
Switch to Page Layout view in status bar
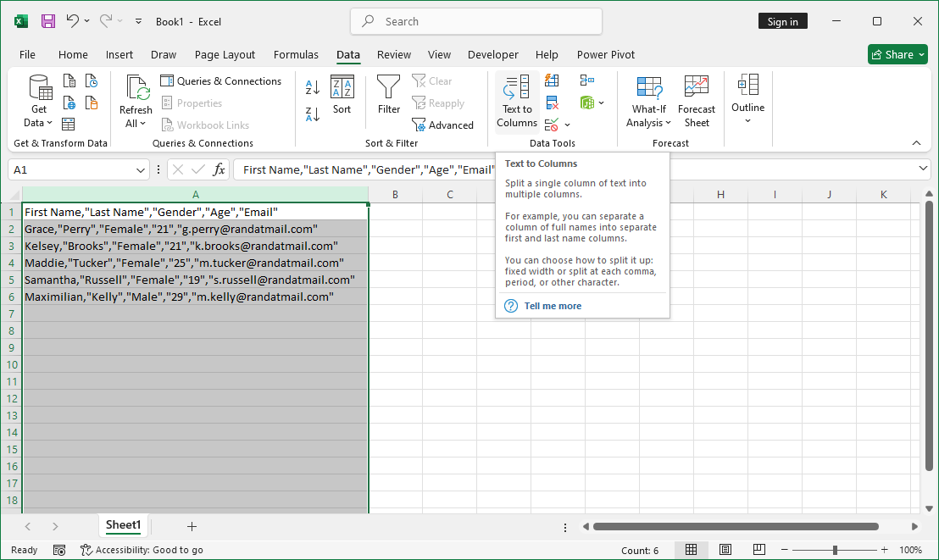pos(725,550)
